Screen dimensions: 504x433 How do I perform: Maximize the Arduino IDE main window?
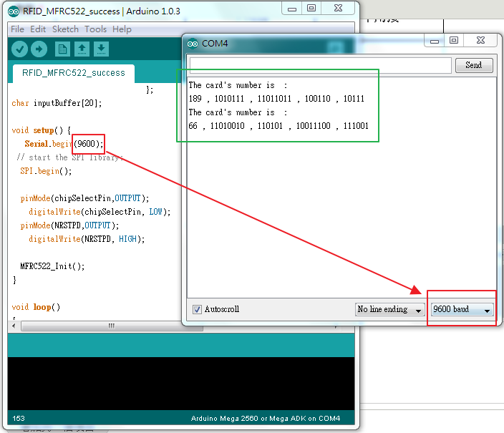point(311,9)
